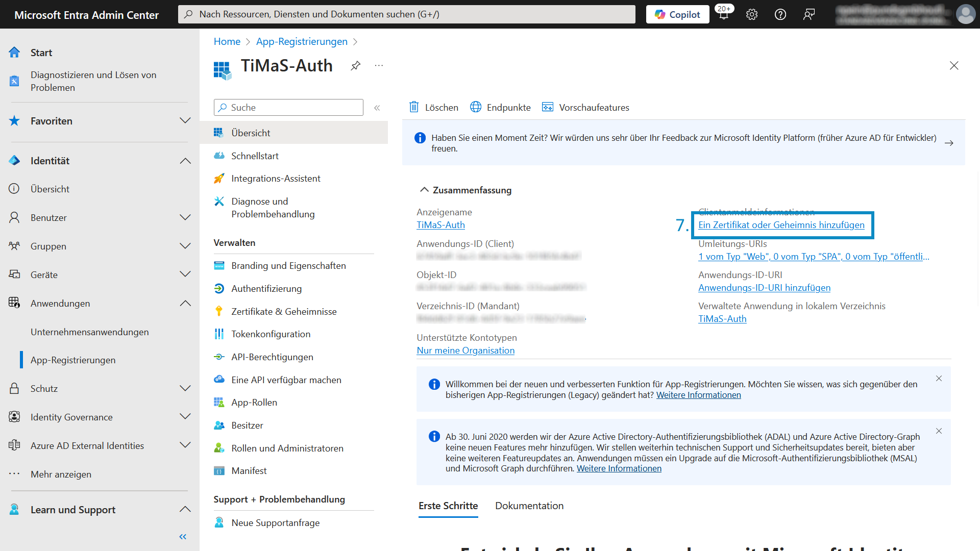Open Vorschaufeatures
This screenshot has height=551, width=980.
[x=585, y=108]
